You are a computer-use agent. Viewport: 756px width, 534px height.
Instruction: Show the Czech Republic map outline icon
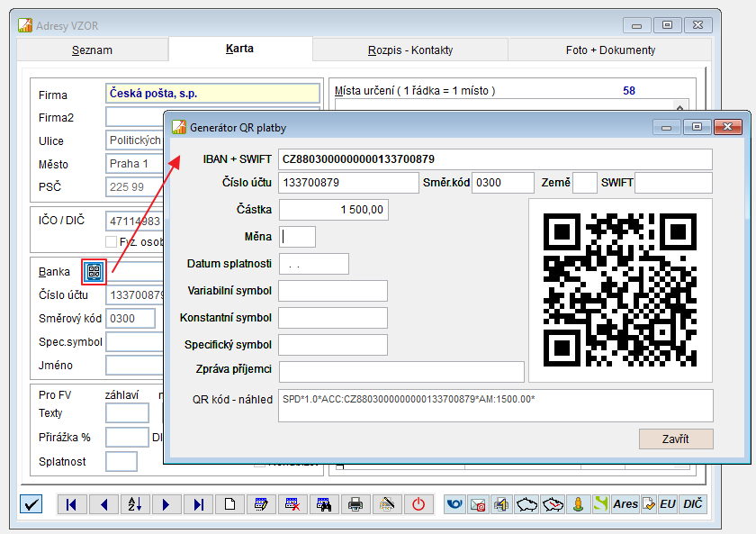click(526, 504)
